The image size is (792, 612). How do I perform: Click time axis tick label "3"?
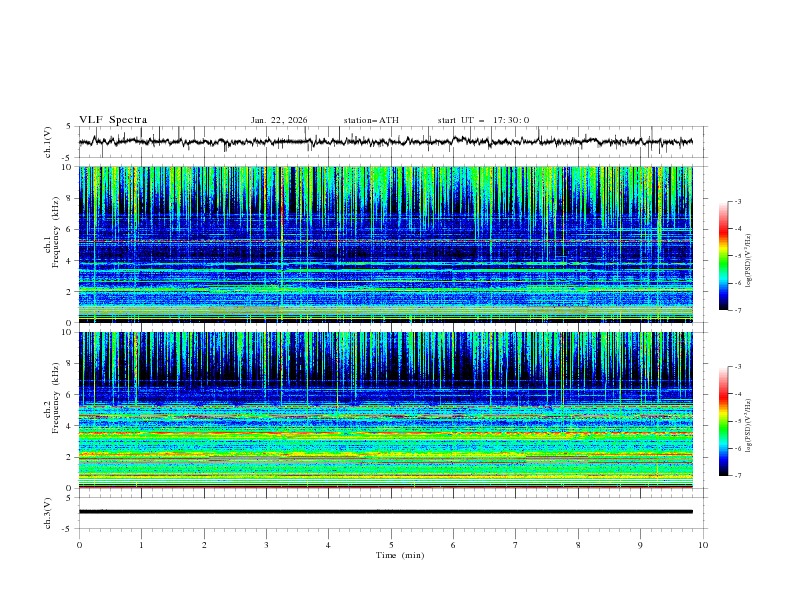266,545
